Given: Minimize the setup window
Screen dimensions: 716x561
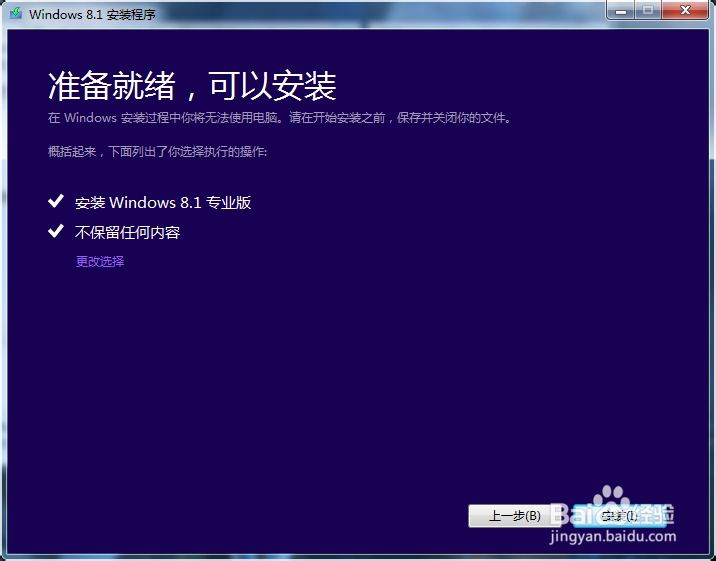Looking at the screenshot, I should point(621,10).
